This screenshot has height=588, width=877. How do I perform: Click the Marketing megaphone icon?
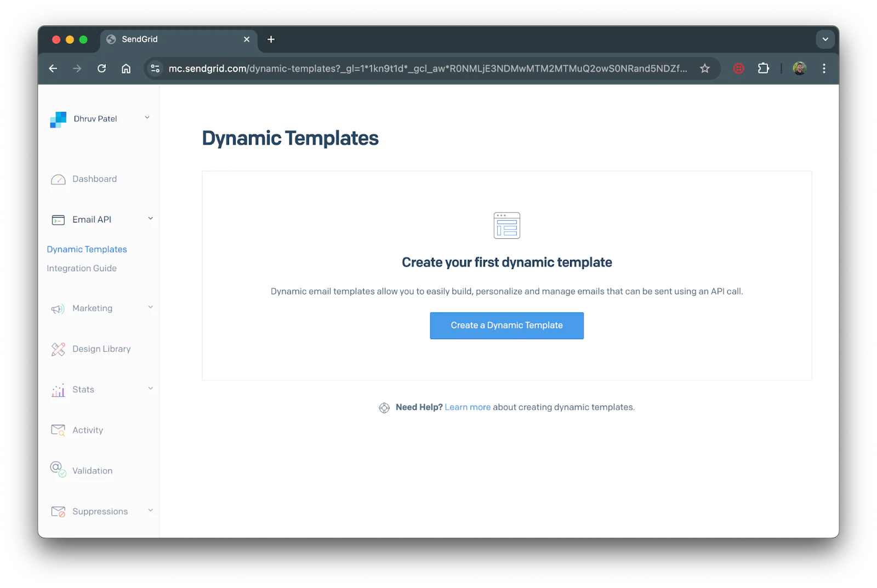58,309
